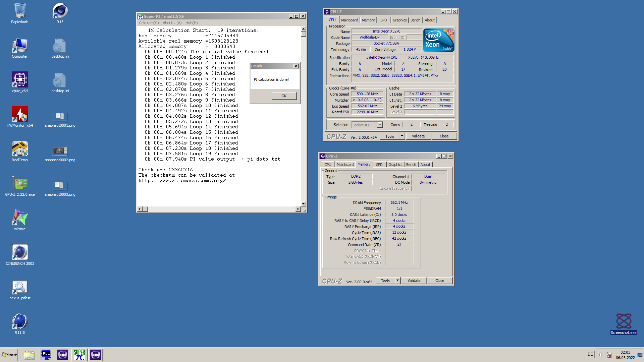Click the Core Speed 5901.26 MHz value
Screen dimensions: 644x362
pos(367,94)
